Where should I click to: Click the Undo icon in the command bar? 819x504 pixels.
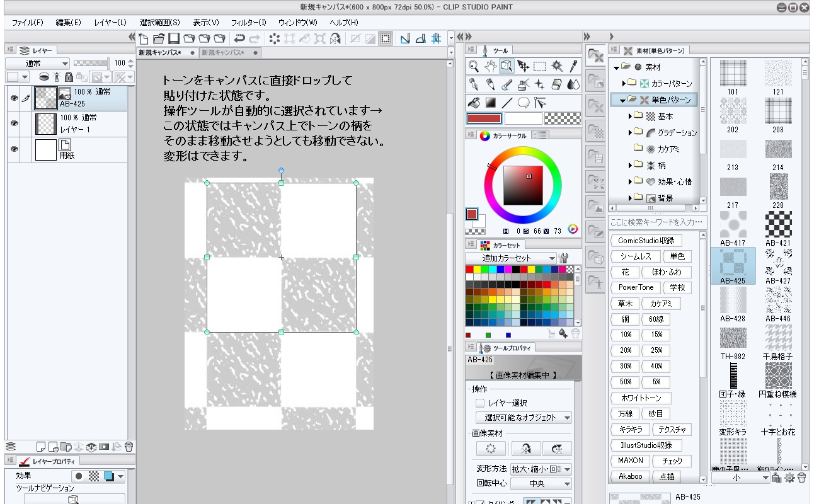[239, 39]
